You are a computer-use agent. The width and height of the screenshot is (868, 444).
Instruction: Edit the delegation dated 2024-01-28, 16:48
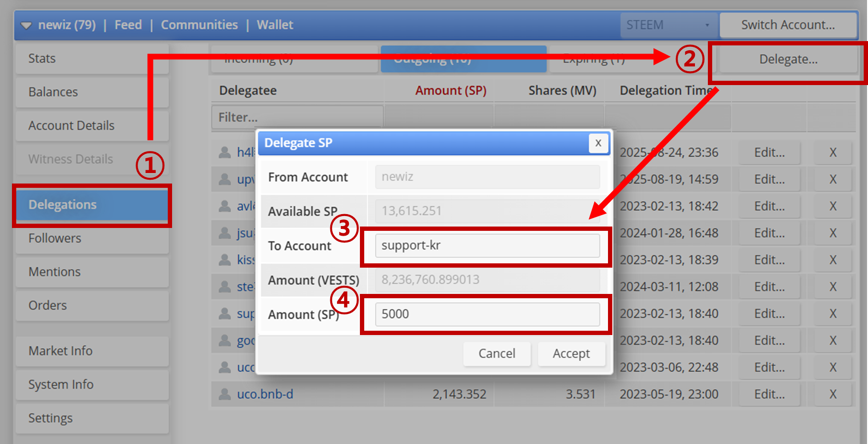[x=770, y=233]
